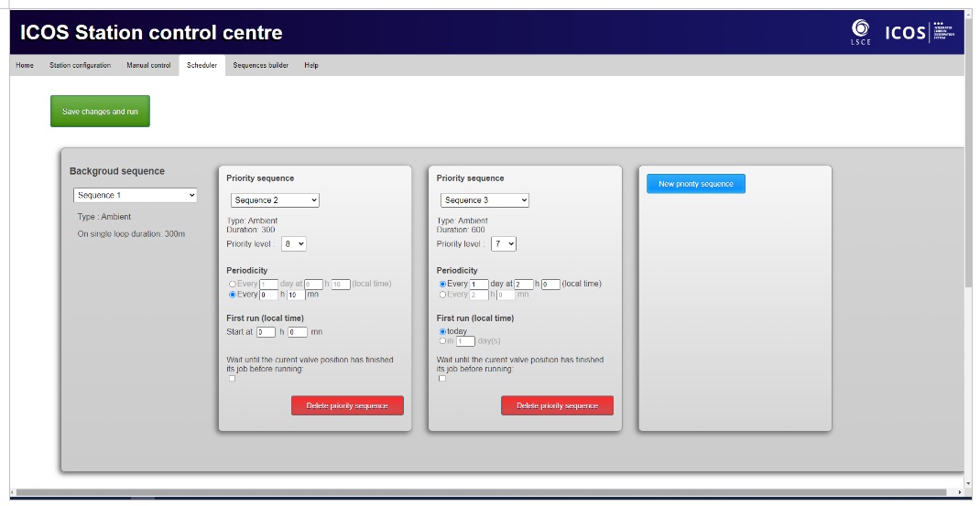Select the 'in day(s)' first run radio
Viewport: 980px width, 506px height.
click(x=443, y=341)
